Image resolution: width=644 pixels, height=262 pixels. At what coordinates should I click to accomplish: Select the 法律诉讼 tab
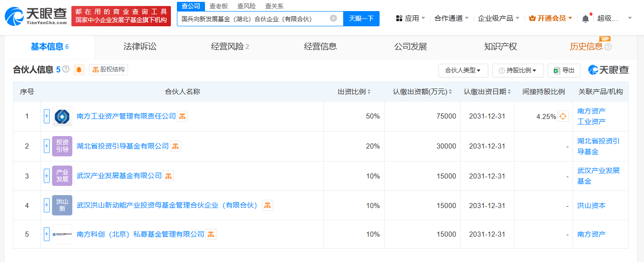pos(140,47)
